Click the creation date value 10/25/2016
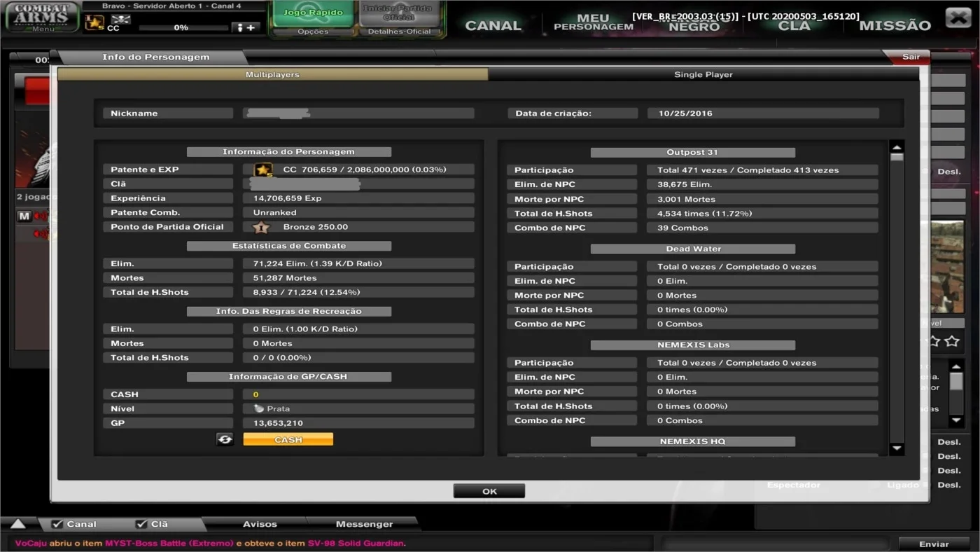This screenshot has height=552, width=980. (685, 113)
